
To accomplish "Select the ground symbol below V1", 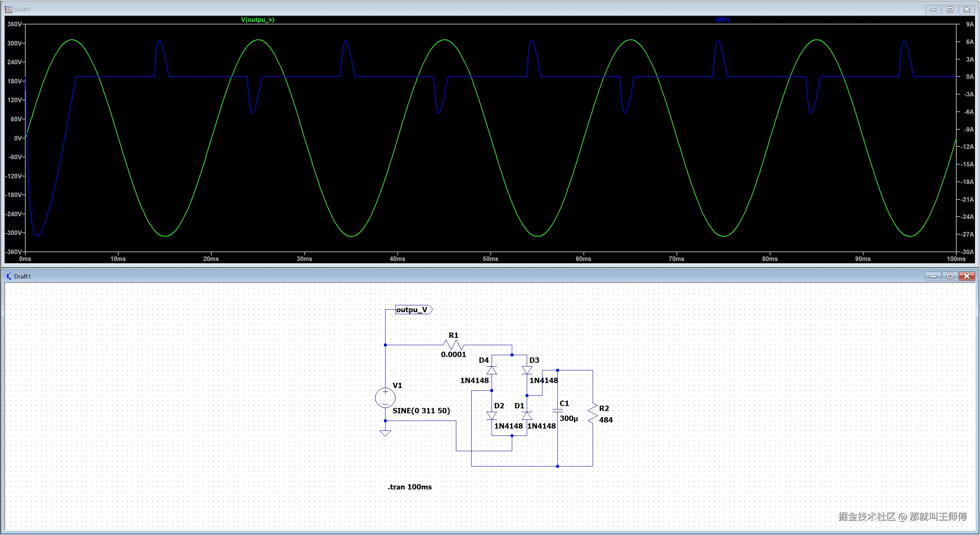I will point(385,433).
